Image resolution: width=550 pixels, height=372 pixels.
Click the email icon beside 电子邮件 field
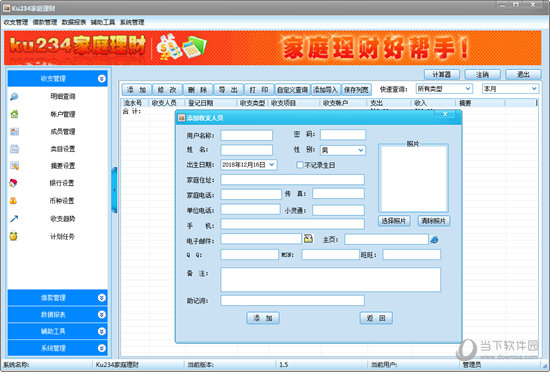click(308, 239)
